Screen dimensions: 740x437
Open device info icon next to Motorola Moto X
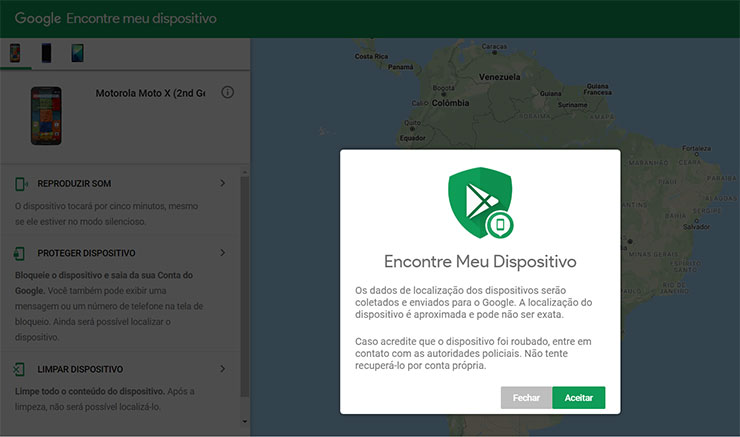[227, 92]
